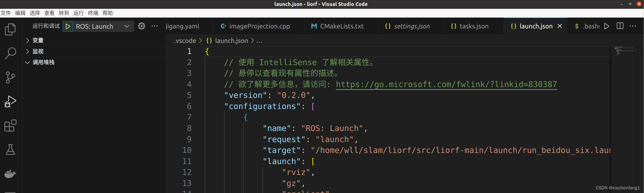Restore the VS Code window size
Image resolution: width=644 pixels, height=193 pixels.
pos(630,4)
